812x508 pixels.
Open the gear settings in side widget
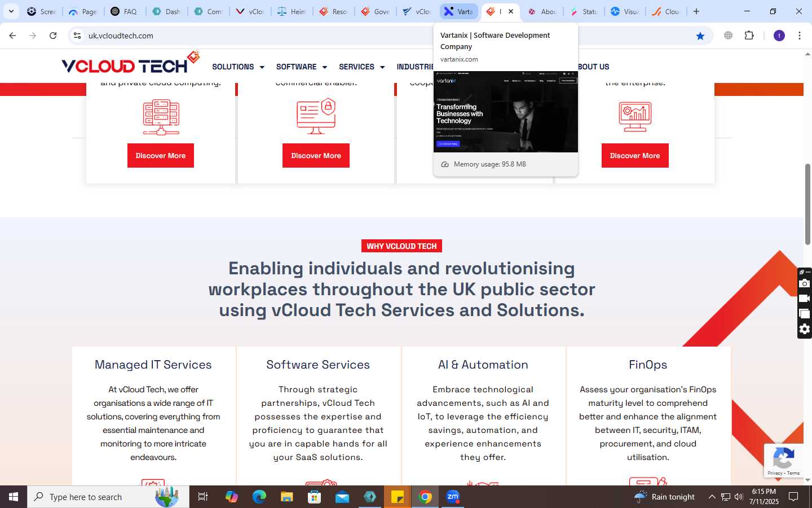click(x=805, y=329)
